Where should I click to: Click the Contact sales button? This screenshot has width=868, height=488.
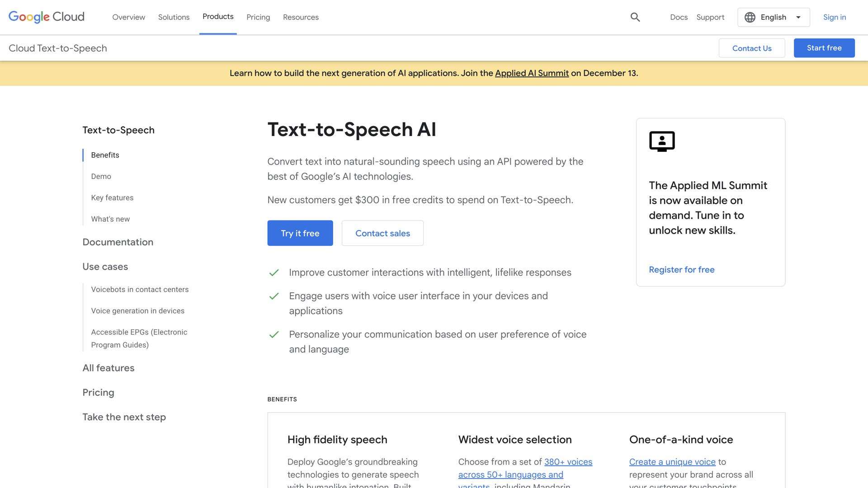point(382,233)
